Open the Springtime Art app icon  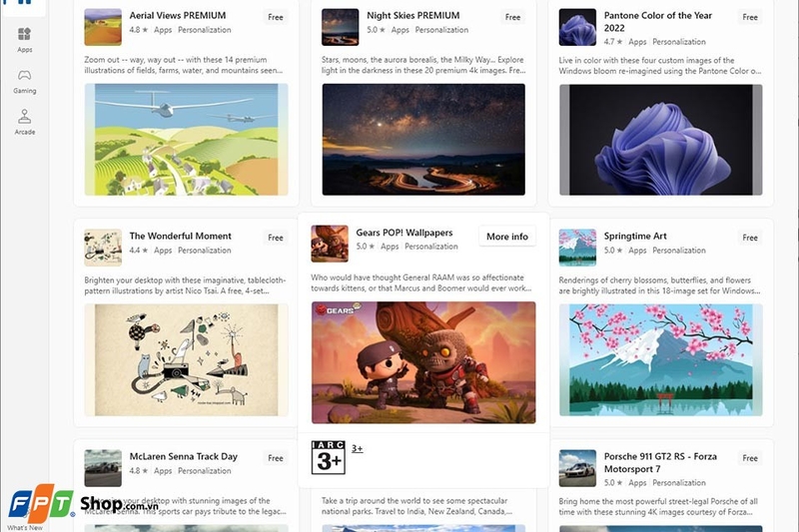click(x=577, y=248)
